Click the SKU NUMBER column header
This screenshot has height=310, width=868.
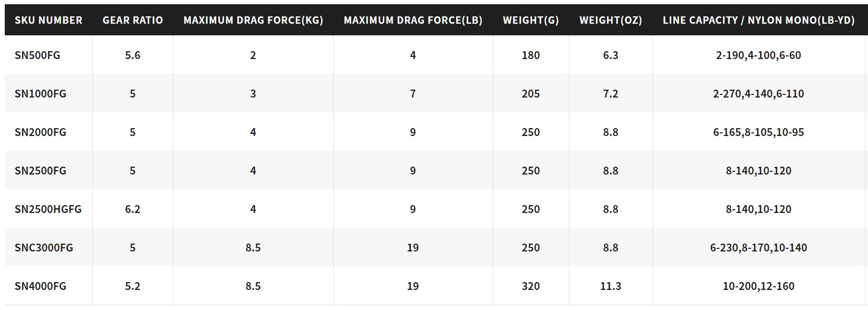[x=49, y=20]
